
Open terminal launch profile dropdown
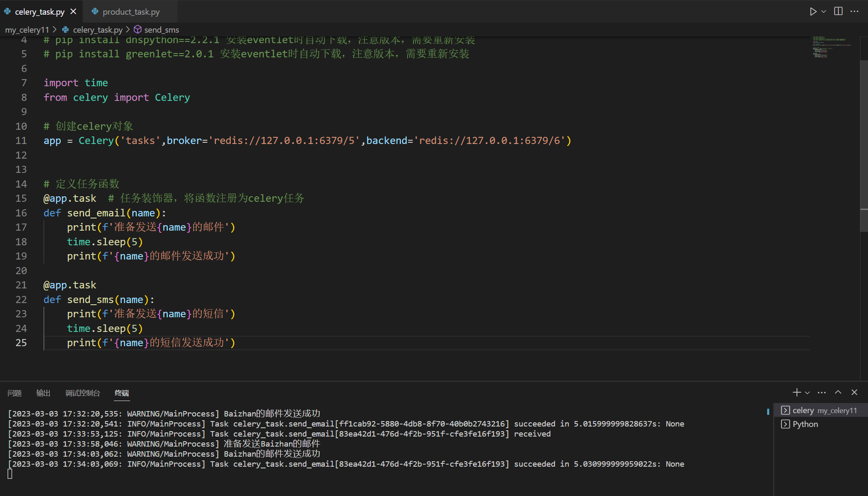tap(807, 393)
